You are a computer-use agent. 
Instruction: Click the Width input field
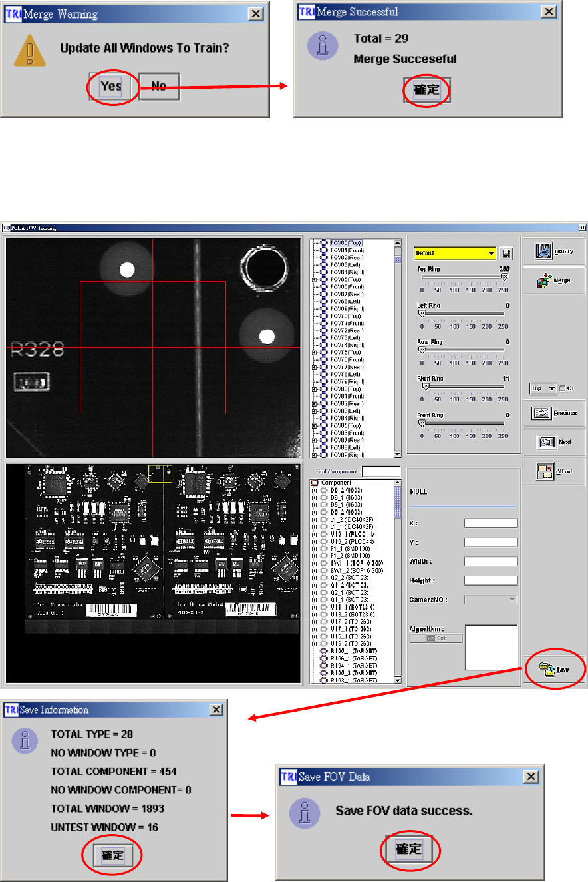click(491, 562)
